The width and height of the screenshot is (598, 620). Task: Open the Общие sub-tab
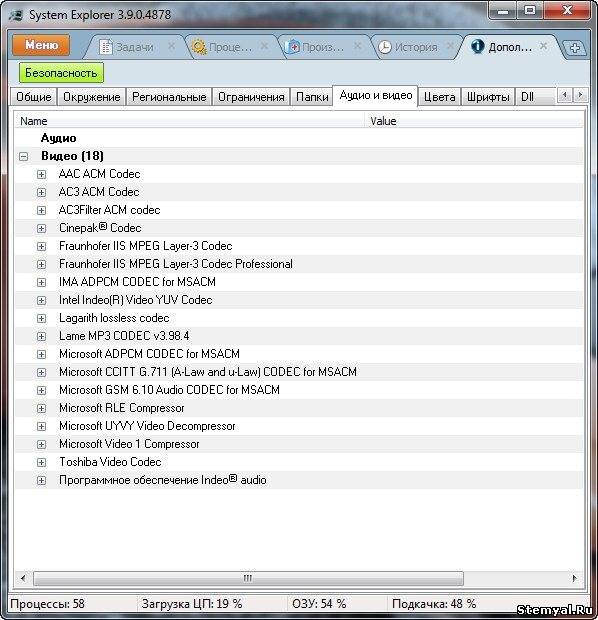[x=34, y=97]
